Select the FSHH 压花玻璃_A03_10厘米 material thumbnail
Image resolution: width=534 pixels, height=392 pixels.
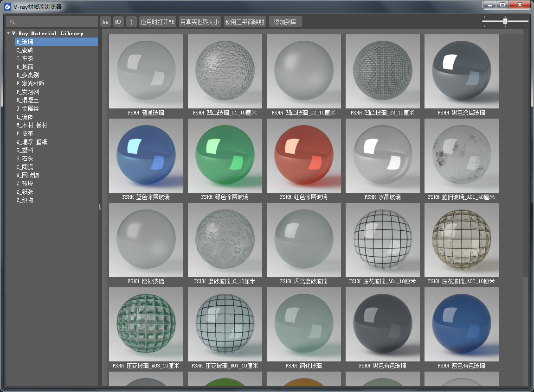(146, 324)
